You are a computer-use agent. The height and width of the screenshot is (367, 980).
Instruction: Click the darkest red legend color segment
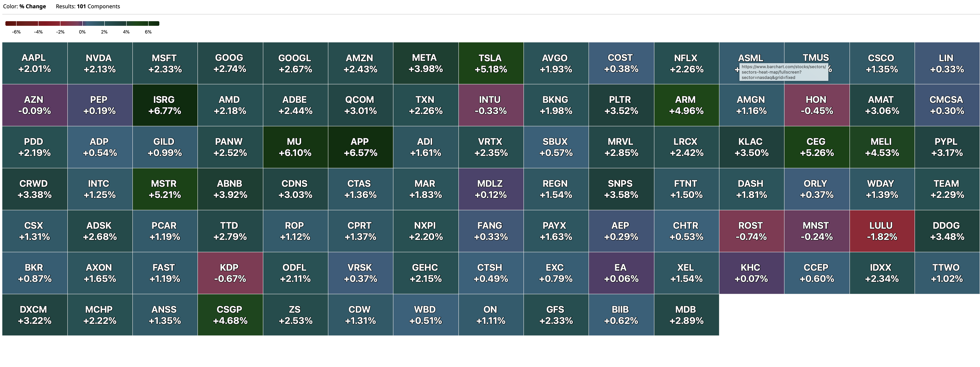(11, 24)
